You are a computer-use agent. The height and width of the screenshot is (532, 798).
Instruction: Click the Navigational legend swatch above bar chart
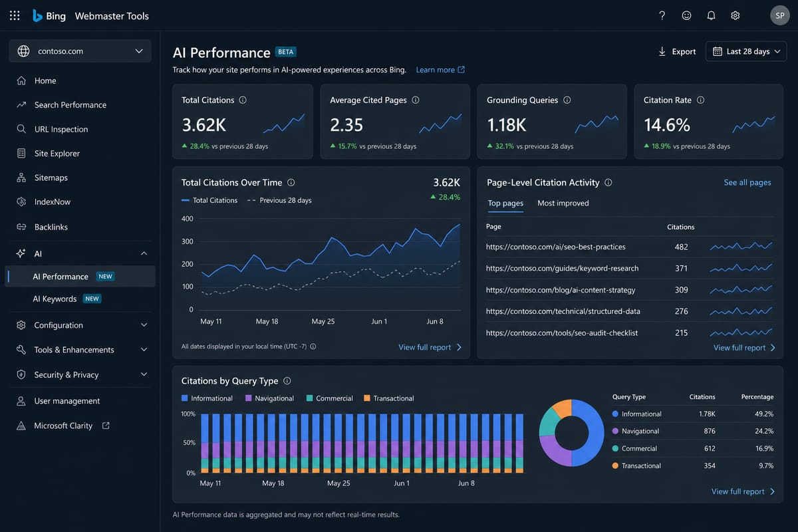249,398
